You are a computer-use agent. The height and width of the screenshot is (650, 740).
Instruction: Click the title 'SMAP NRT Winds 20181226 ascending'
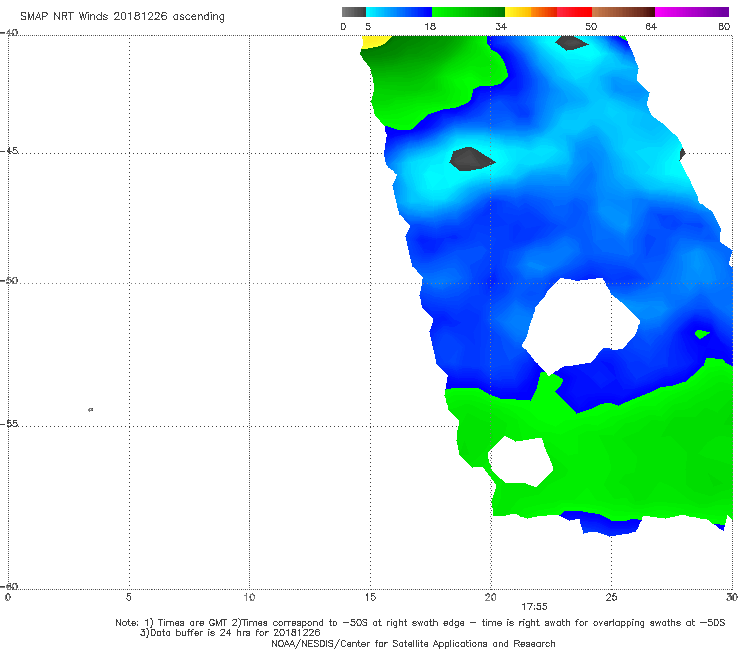(122, 16)
